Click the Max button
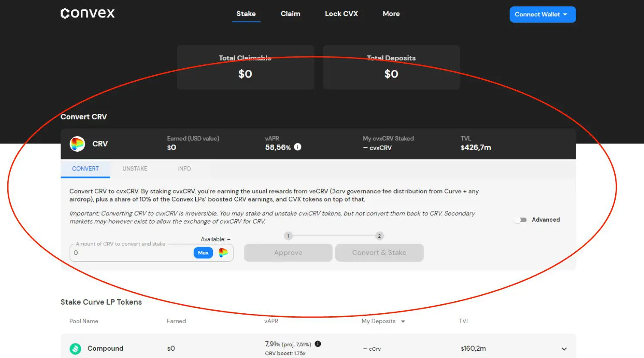This screenshot has width=644, height=358. pyautogui.click(x=204, y=253)
